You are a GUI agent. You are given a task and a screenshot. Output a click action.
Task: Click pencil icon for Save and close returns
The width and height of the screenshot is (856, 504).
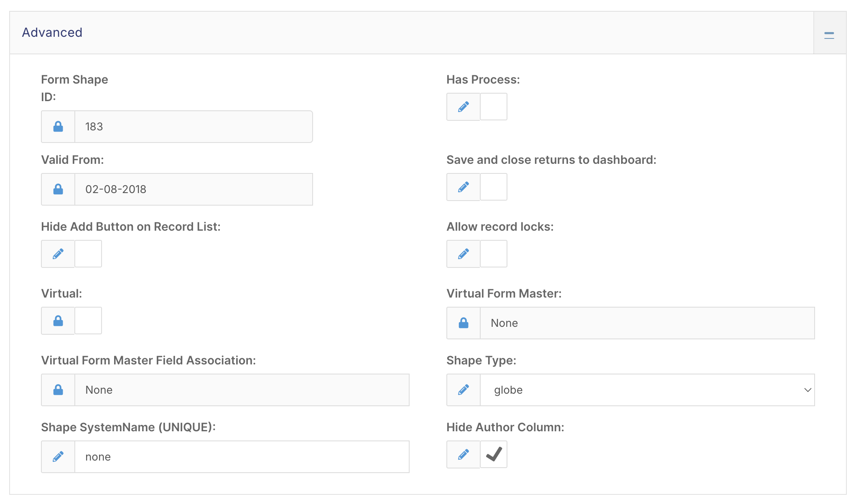coord(464,187)
